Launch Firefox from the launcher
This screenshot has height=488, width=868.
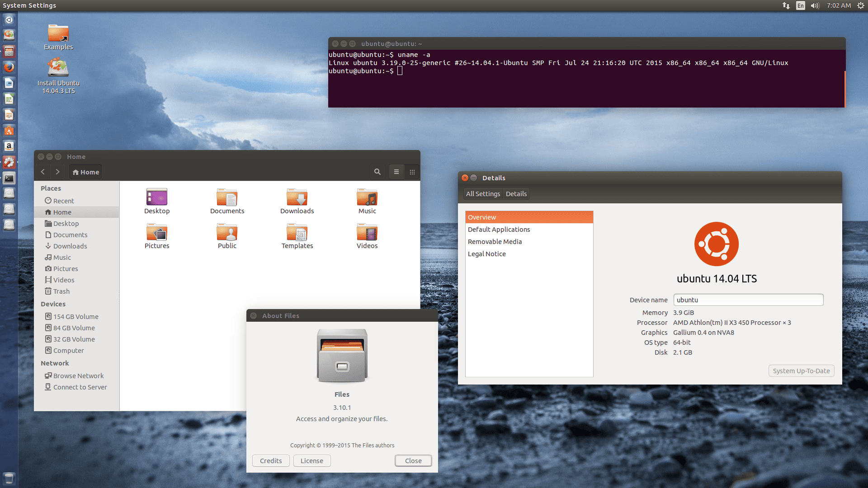pos(9,67)
